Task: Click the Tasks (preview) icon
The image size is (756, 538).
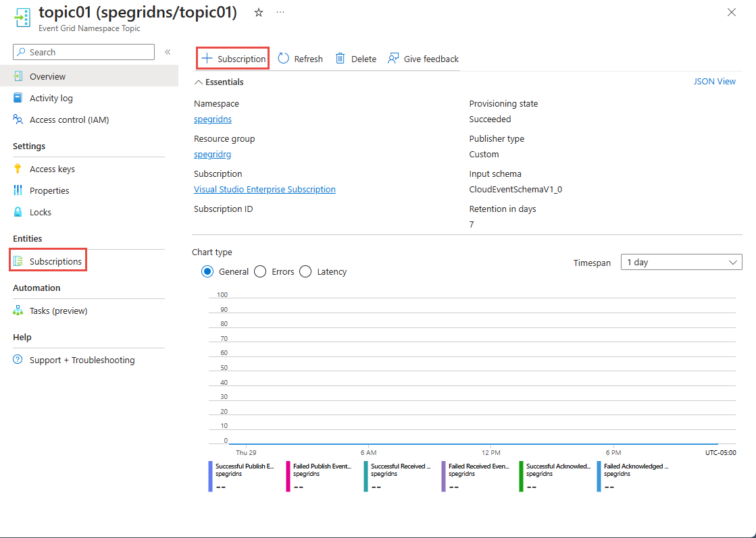Action: coord(18,311)
